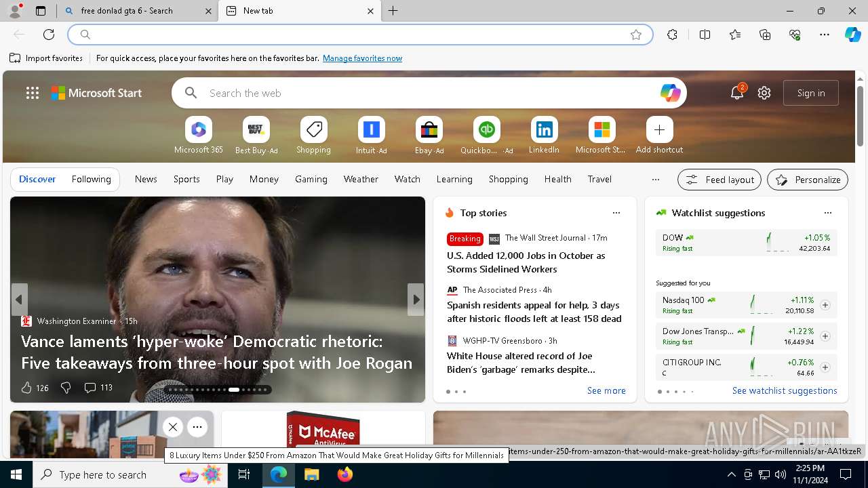Viewport: 868px width, 488px height.
Task: Open the Sports category
Action: (x=186, y=179)
